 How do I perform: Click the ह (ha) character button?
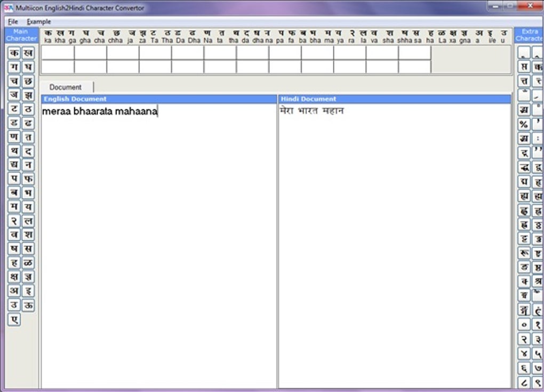click(14, 262)
